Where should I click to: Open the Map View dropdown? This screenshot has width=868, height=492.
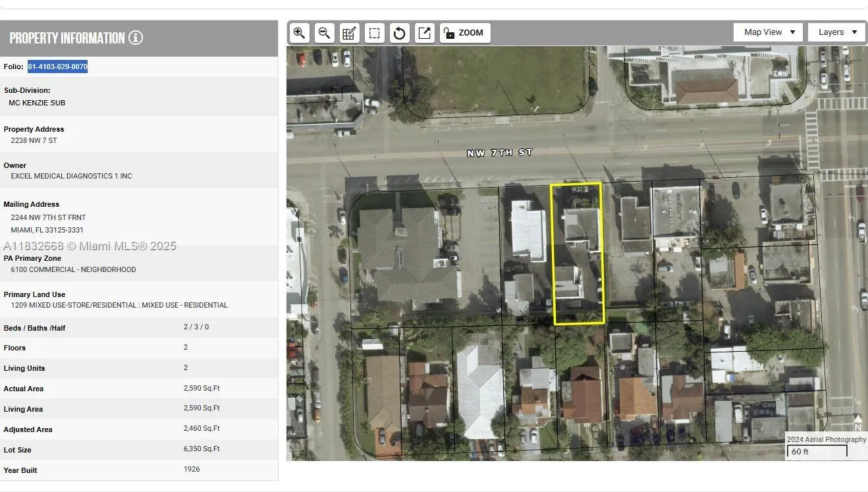tap(767, 32)
